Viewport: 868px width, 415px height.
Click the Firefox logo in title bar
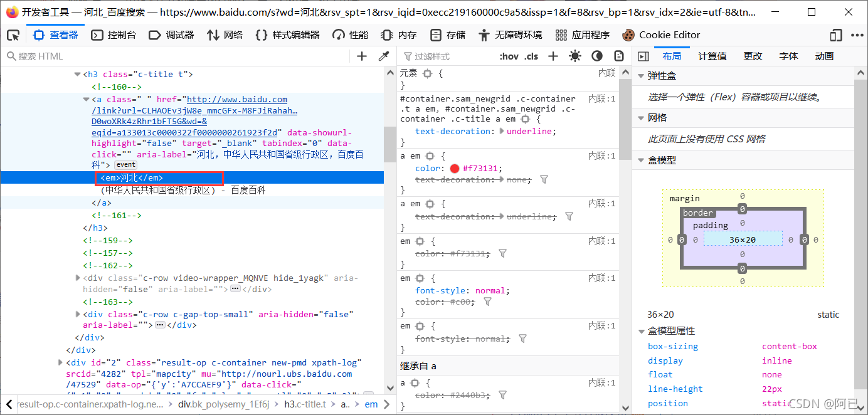click(x=11, y=12)
